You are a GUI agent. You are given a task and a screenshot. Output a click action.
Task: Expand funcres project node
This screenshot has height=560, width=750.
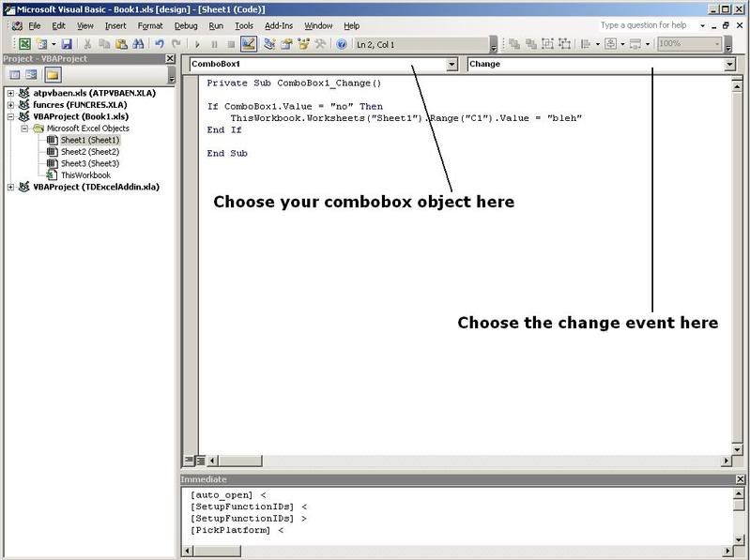10,105
